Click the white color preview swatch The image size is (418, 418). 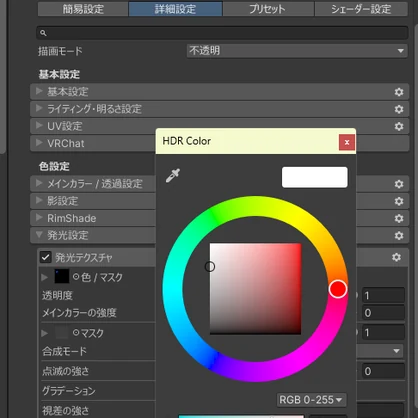point(315,177)
